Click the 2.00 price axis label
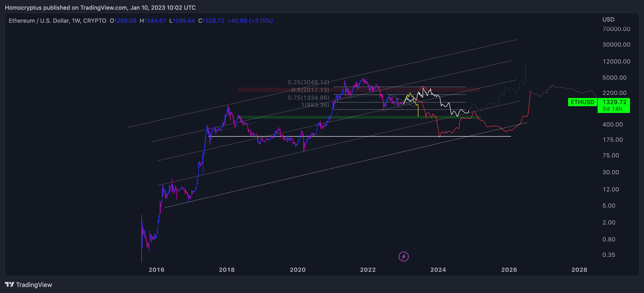This screenshot has width=644, height=293. (x=609, y=222)
